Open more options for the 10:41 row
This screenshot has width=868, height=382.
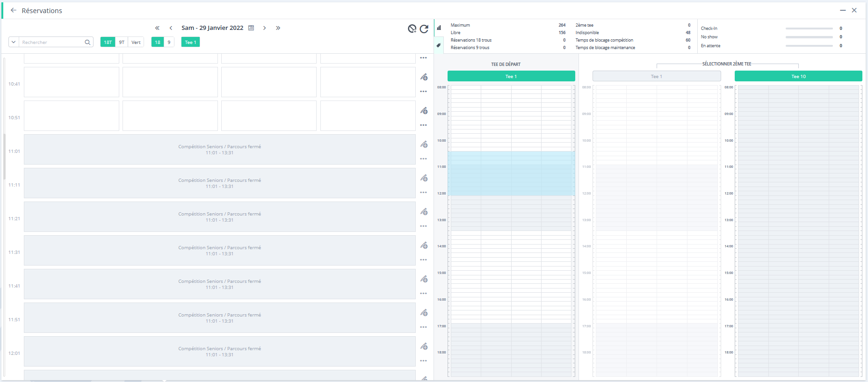[423, 92]
